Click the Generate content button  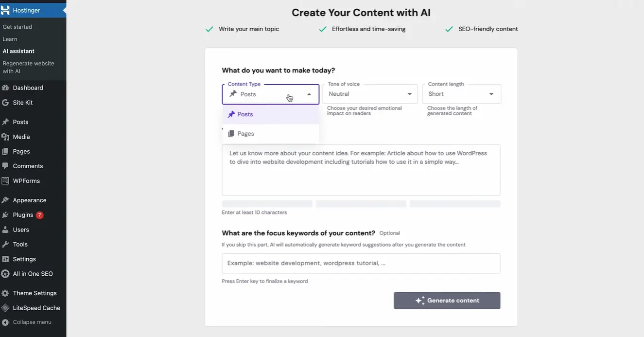coord(447,300)
